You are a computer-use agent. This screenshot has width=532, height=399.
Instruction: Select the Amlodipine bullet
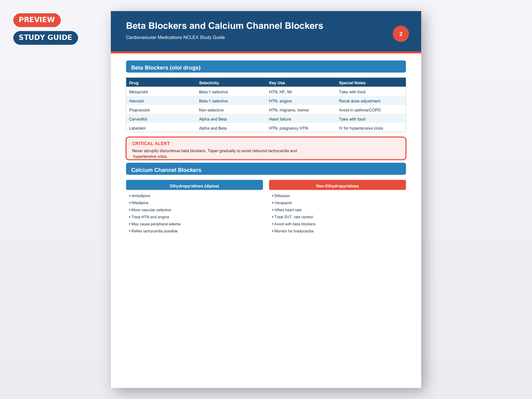(x=140, y=196)
